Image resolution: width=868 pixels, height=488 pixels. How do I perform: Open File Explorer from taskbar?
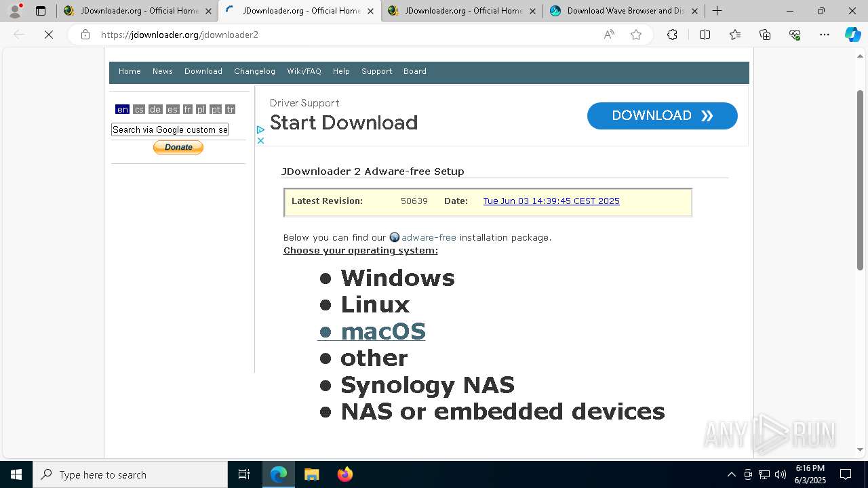coord(311,474)
